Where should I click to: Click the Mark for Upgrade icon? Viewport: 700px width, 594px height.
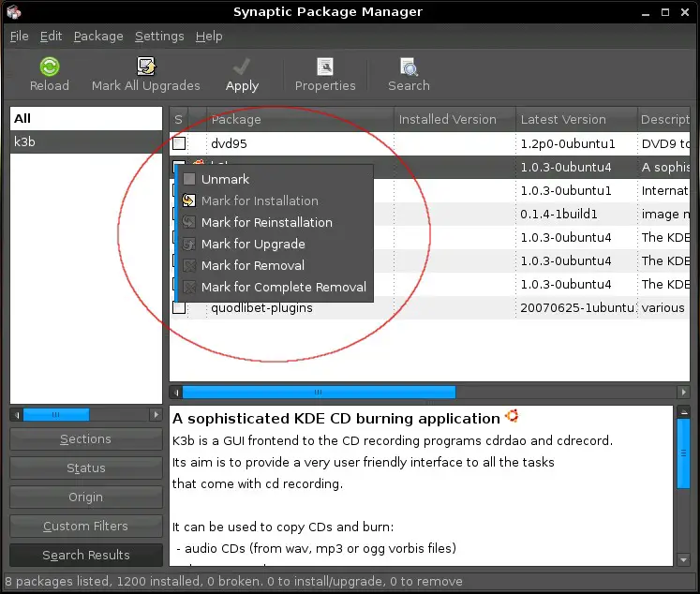pyautogui.click(x=189, y=244)
